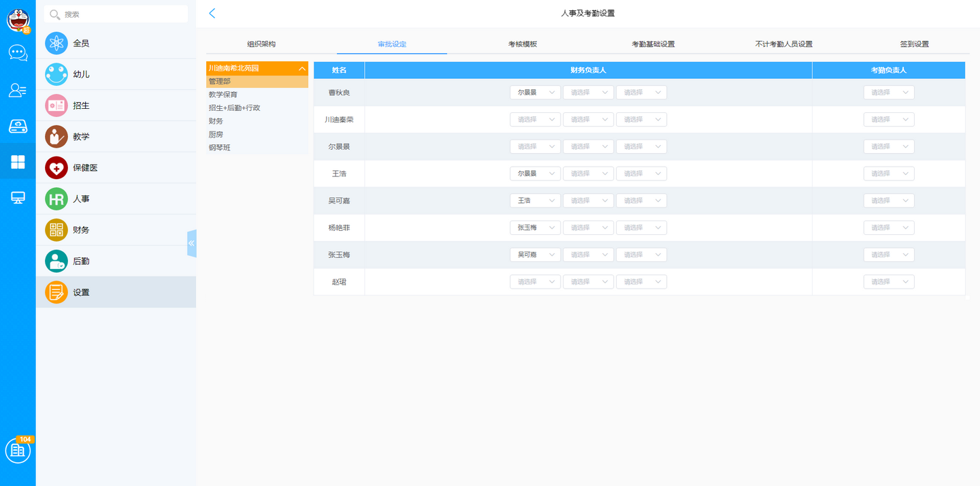Go back using the blue arrow
Image resolution: width=980 pixels, height=486 pixels.
pyautogui.click(x=212, y=13)
